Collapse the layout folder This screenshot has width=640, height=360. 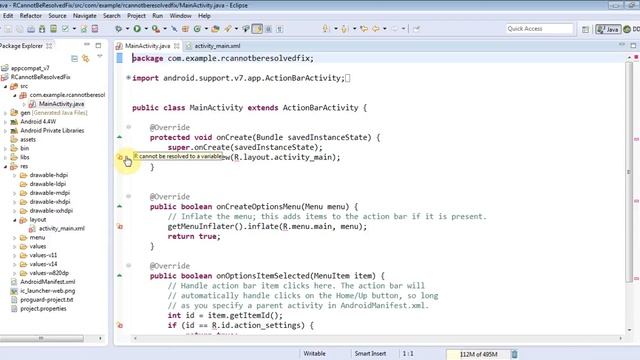coord(15,220)
